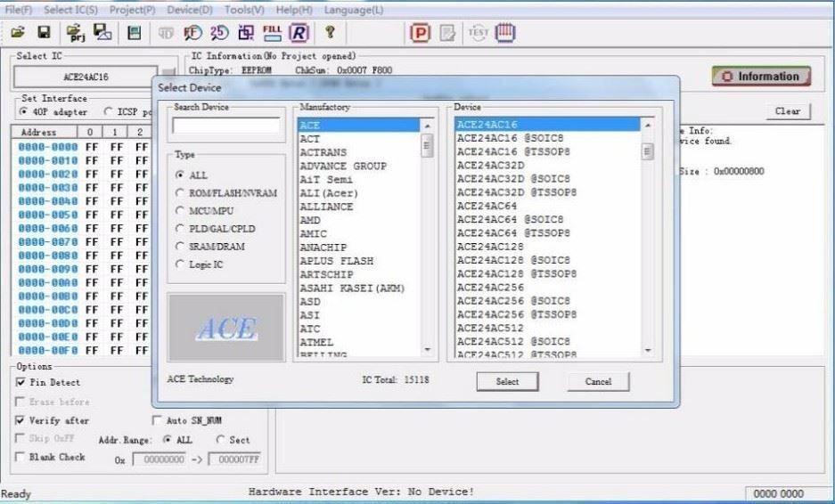Click the red chip socket toolbar icon
This screenshot has height=504, width=835.
click(x=505, y=33)
